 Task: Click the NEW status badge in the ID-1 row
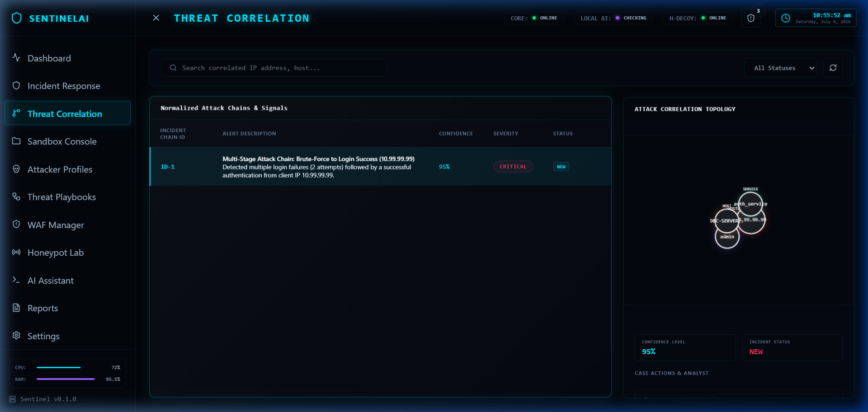[x=561, y=167]
